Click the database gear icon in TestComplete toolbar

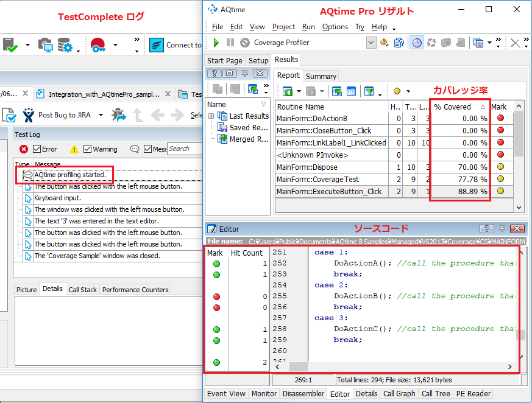tap(65, 45)
